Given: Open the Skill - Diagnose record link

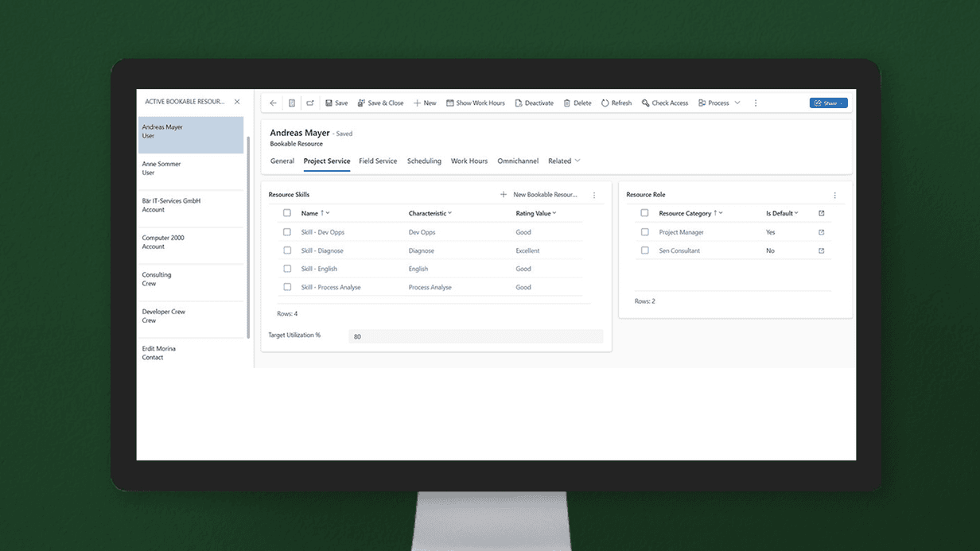Looking at the screenshot, I should pos(322,250).
